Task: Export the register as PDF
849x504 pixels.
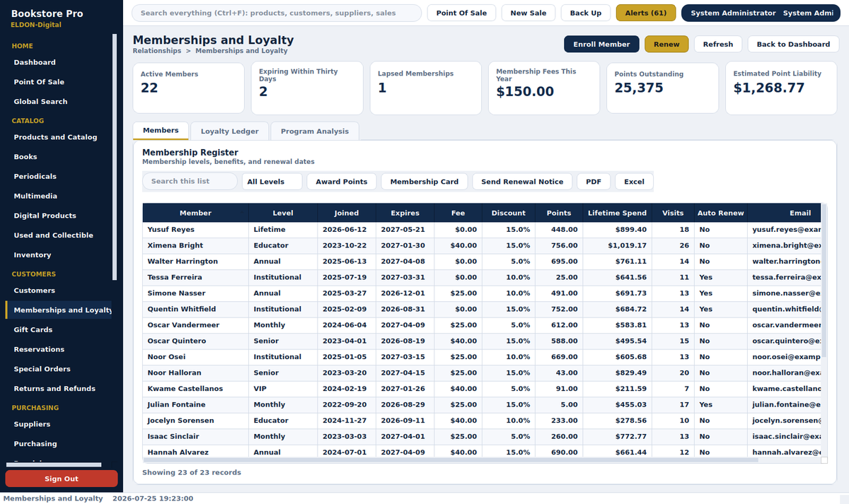Action: (594, 182)
